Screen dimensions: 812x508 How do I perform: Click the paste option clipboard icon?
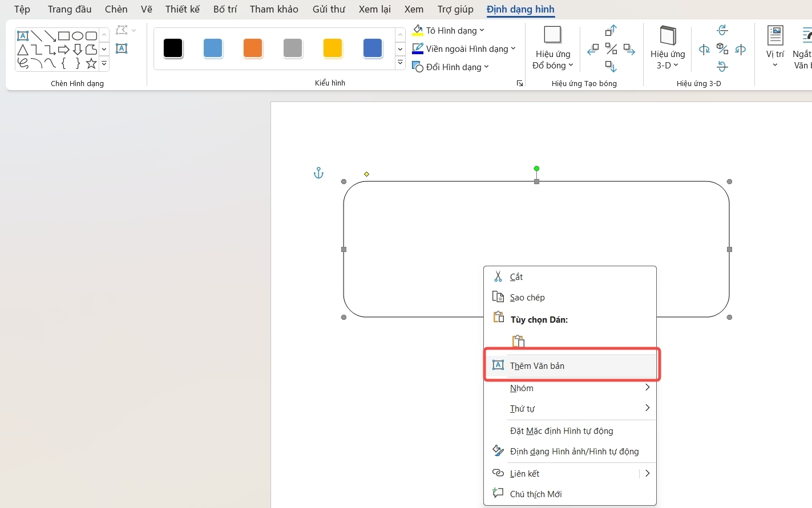518,341
